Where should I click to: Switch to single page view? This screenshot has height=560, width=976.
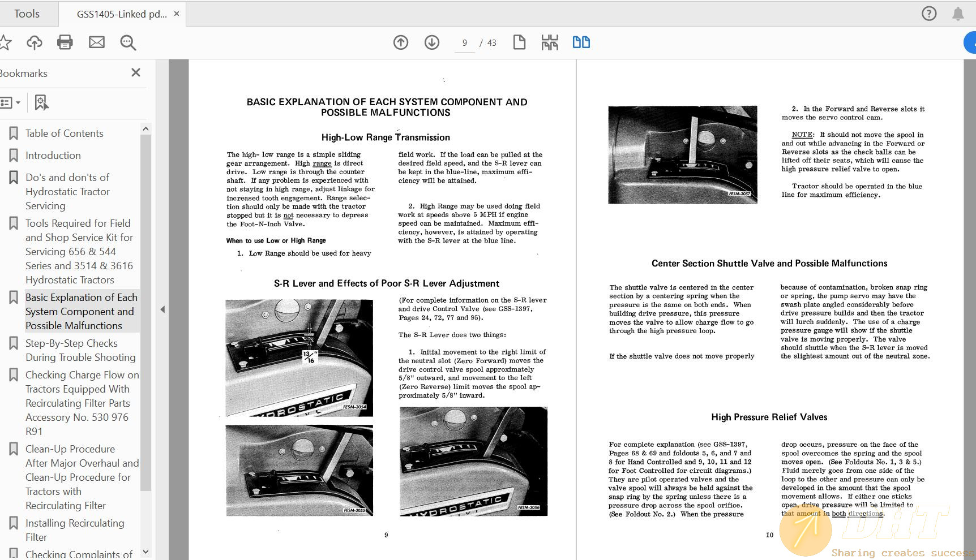520,42
